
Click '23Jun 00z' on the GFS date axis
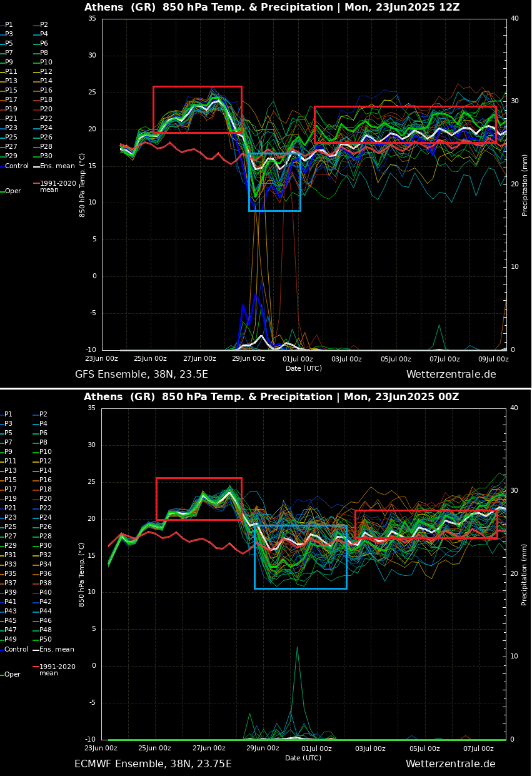(101, 359)
